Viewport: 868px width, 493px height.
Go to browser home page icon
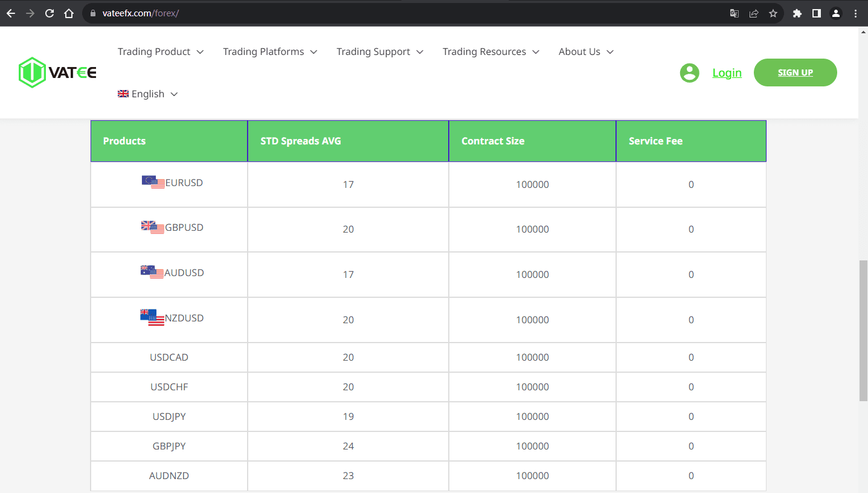click(x=69, y=13)
